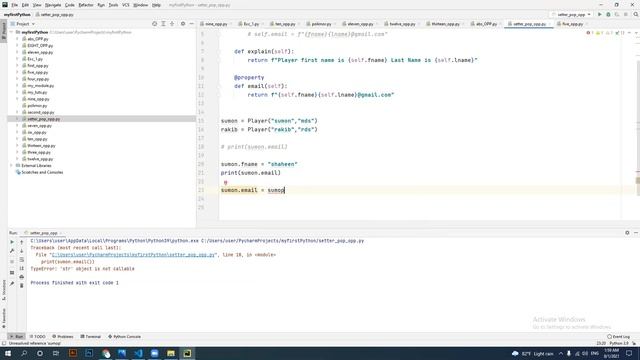Toggle scroll to end in Run console

point(22,268)
